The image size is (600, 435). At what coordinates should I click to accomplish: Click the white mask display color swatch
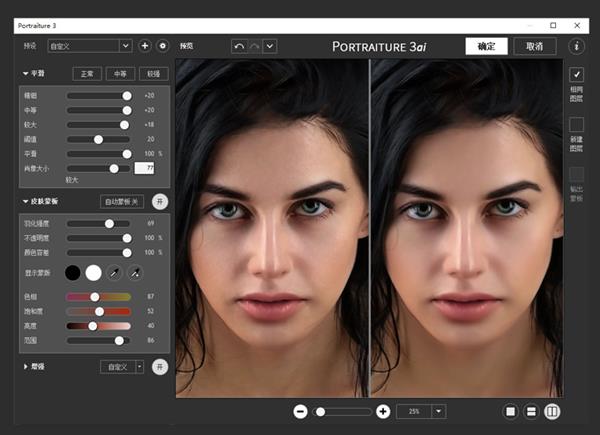(93, 273)
